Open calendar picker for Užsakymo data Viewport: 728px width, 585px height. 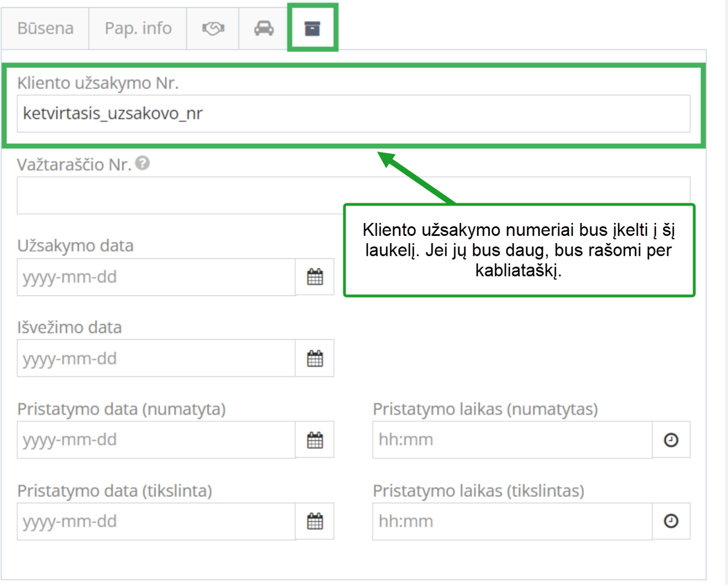(x=315, y=277)
